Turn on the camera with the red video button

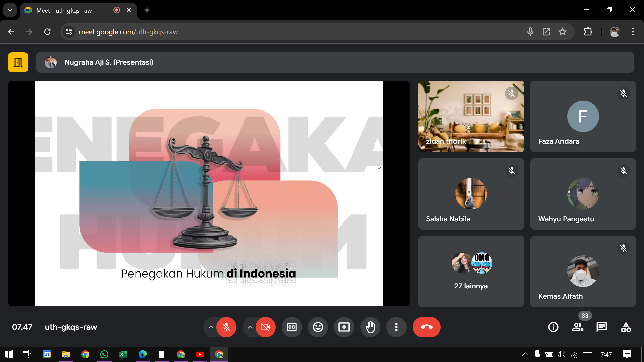point(265,327)
